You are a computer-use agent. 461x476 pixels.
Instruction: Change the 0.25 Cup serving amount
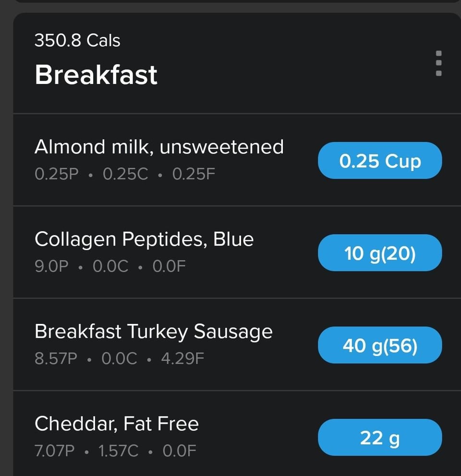click(x=380, y=161)
